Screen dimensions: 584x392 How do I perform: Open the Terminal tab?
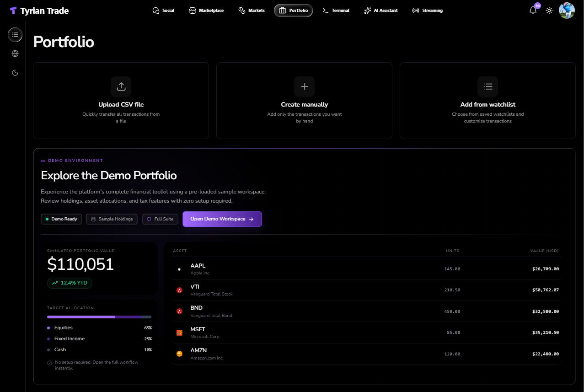tap(336, 11)
